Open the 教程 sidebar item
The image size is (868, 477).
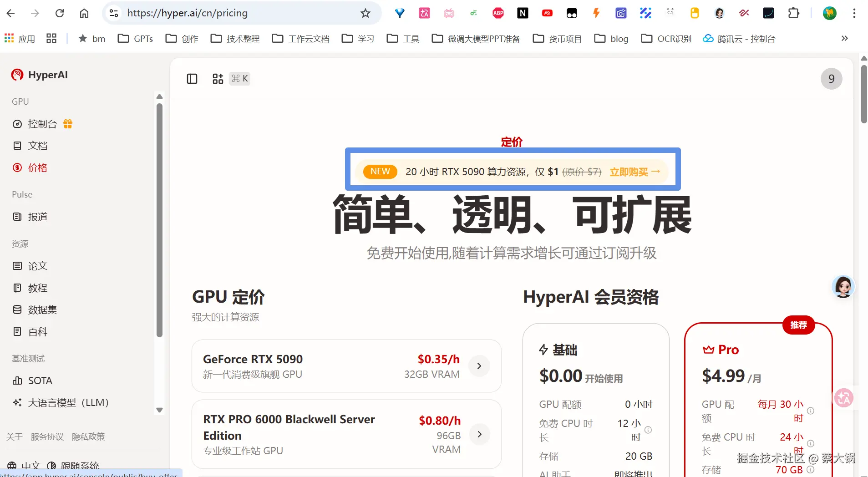point(30,288)
